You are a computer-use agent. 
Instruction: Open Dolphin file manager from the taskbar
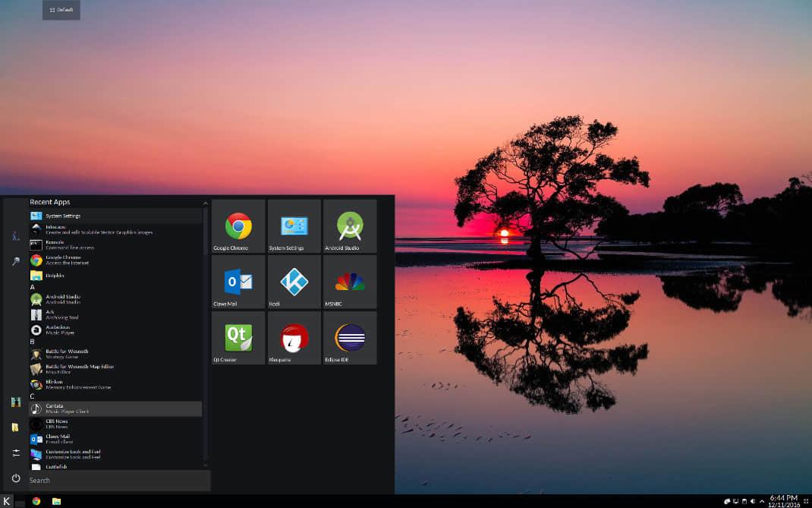(55, 501)
